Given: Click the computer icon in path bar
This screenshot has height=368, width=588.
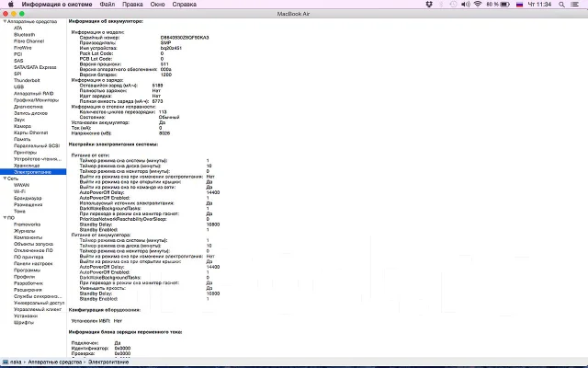Looking at the screenshot, I should (6, 362).
